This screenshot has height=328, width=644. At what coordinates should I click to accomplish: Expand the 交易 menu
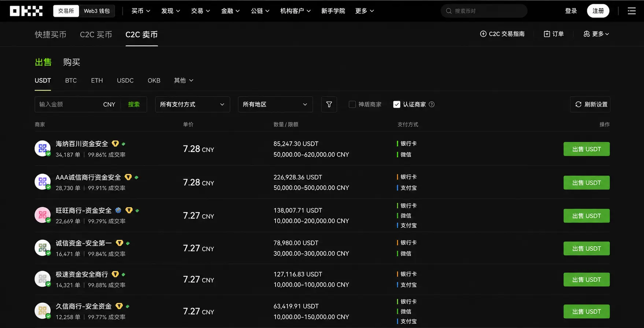tap(200, 11)
